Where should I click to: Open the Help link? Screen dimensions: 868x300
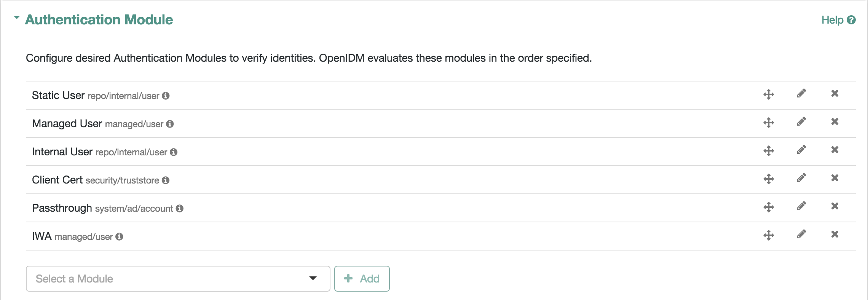[838, 20]
